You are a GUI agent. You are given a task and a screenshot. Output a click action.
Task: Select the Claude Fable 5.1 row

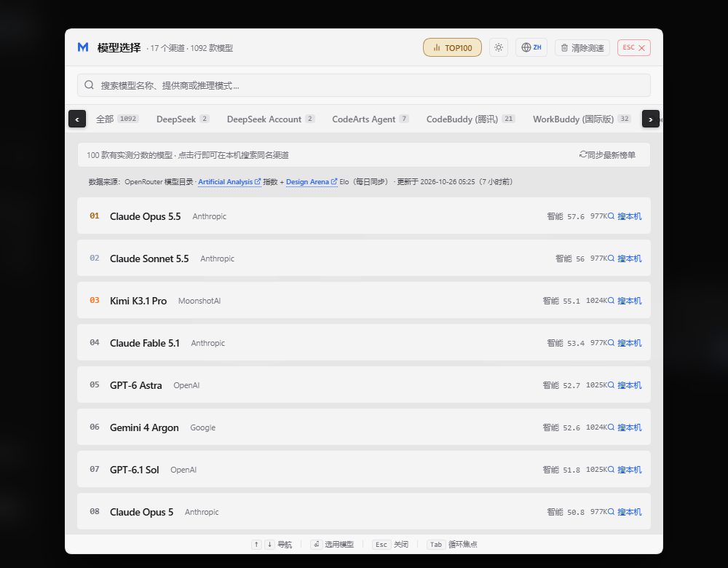pos(364,342)
